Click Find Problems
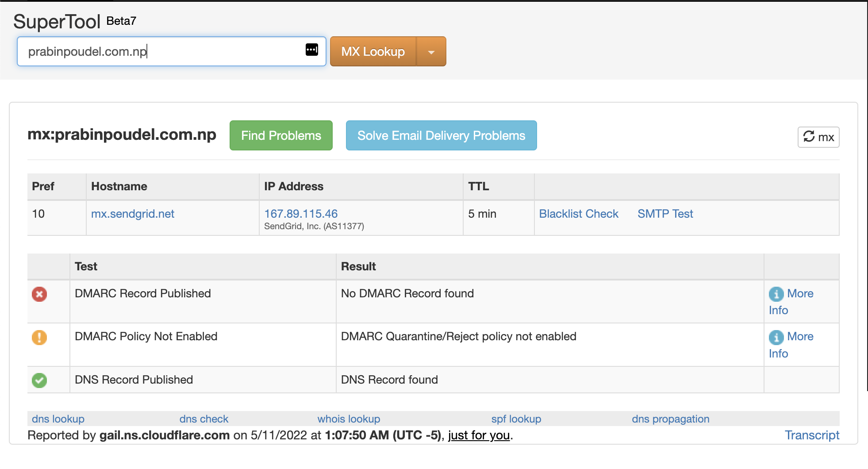The height and width of the screenshot is (469, 868). point(280,135)
